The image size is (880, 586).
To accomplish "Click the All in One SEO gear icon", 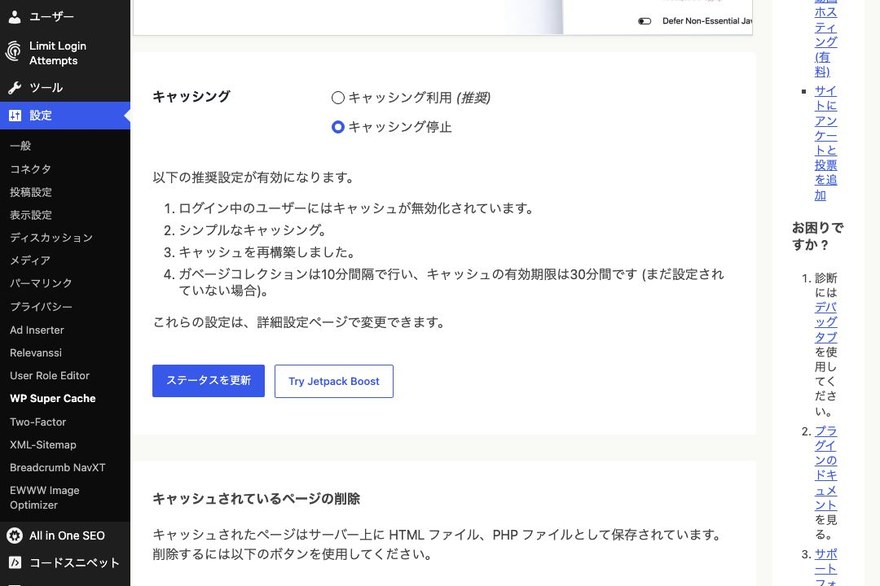I will click(x=15, y=535).
